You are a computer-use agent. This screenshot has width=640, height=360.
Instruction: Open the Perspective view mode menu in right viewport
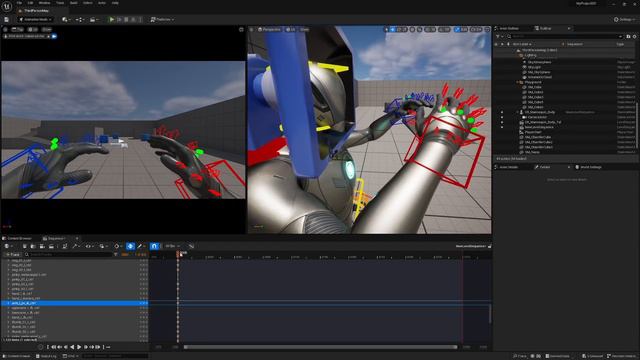(x=269, y=29)
